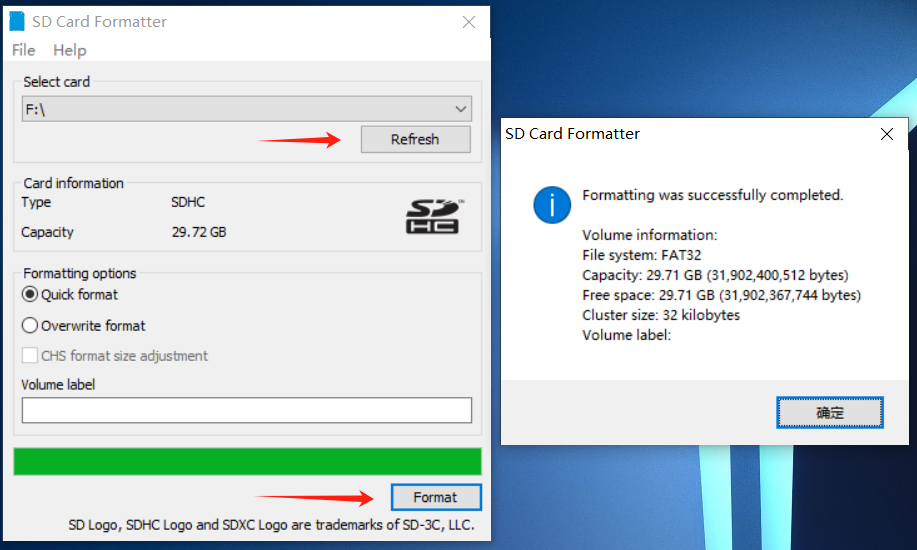The height and width of the screenshot is (550, 917).
Task: Click the 'Free space: 29.71 GB' line
Action: (721, 295)
